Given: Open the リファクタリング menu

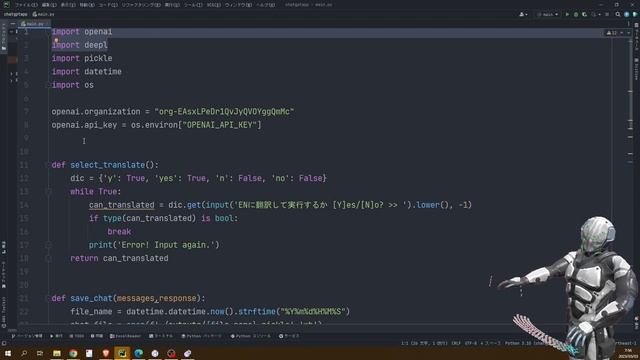Looking at the screenshot, I should (x=140, y=5).
